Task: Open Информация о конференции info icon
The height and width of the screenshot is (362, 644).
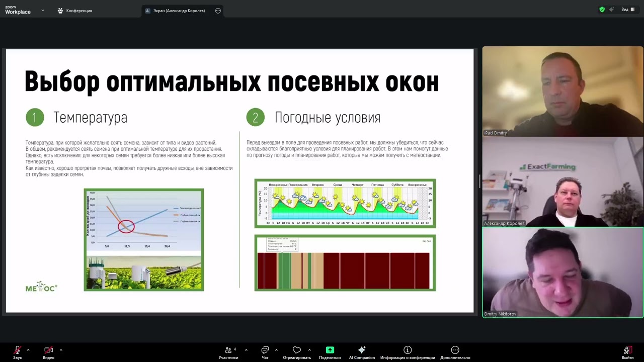Action: [x=408, y=350]
